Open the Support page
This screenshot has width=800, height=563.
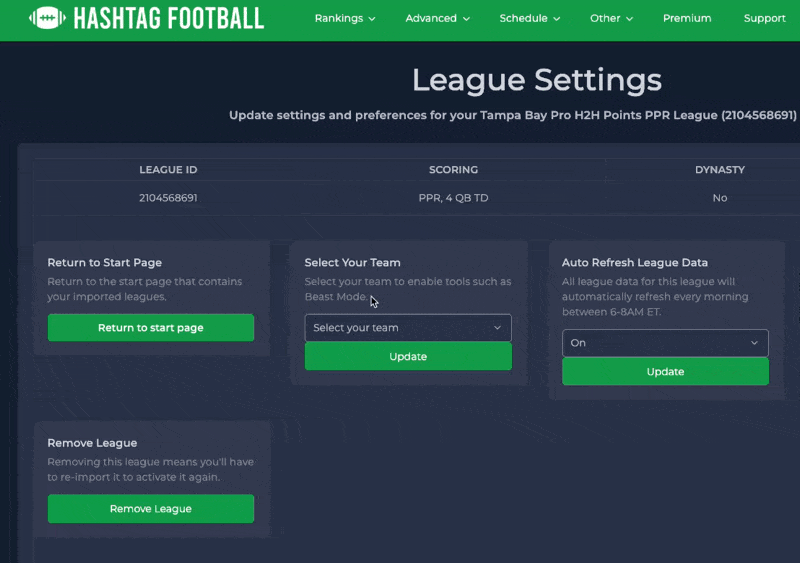pos(764,18)
